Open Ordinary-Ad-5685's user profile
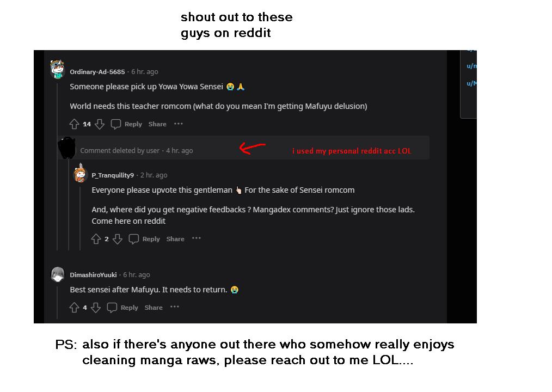 tap(97, 72)
